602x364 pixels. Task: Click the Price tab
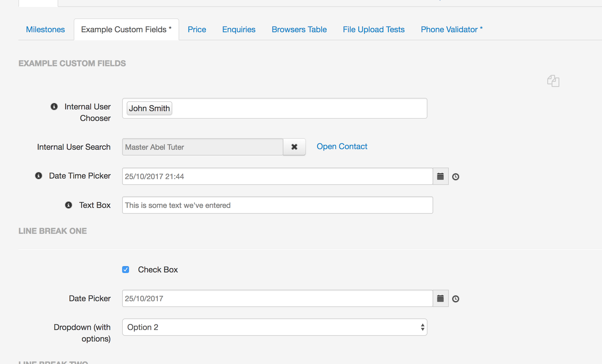tap(197, 29)
